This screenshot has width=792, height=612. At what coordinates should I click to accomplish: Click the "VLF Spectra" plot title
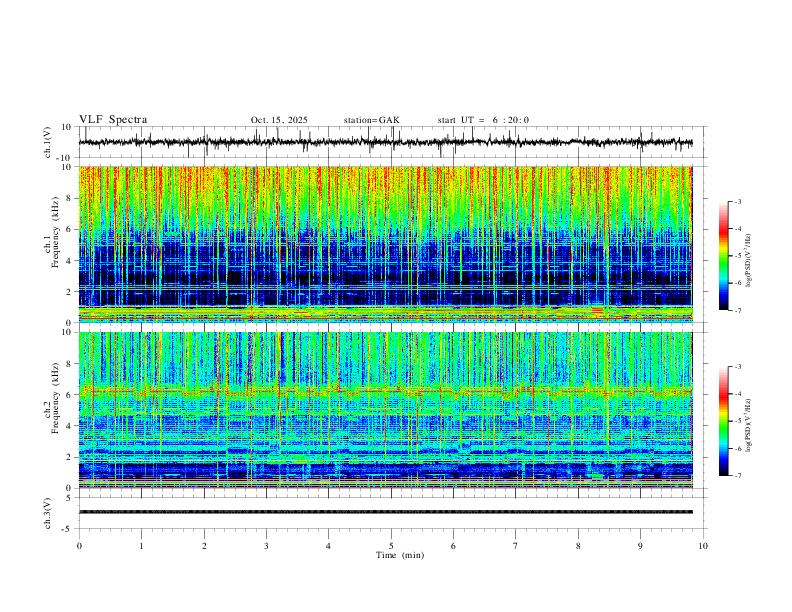tap(113, 120)
